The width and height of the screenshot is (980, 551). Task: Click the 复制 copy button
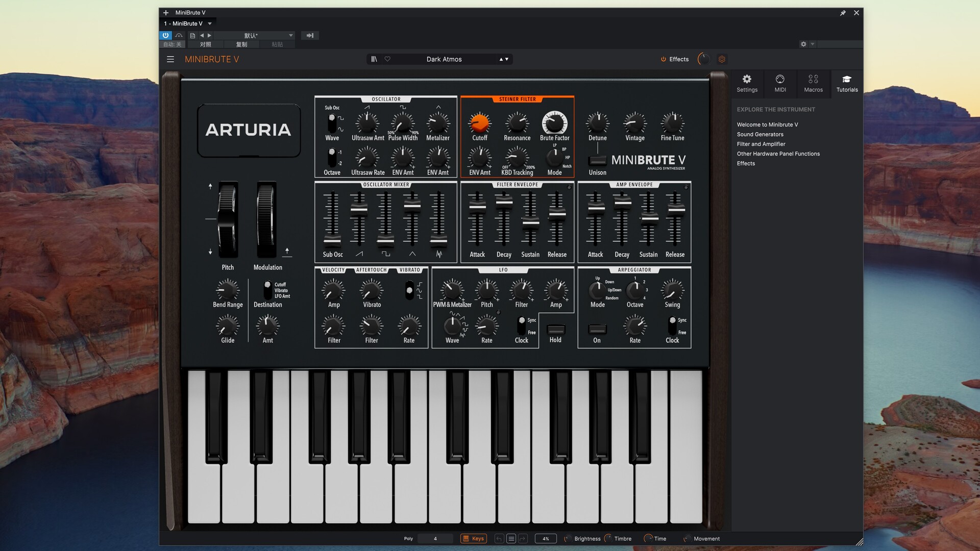tap(241, 44)
